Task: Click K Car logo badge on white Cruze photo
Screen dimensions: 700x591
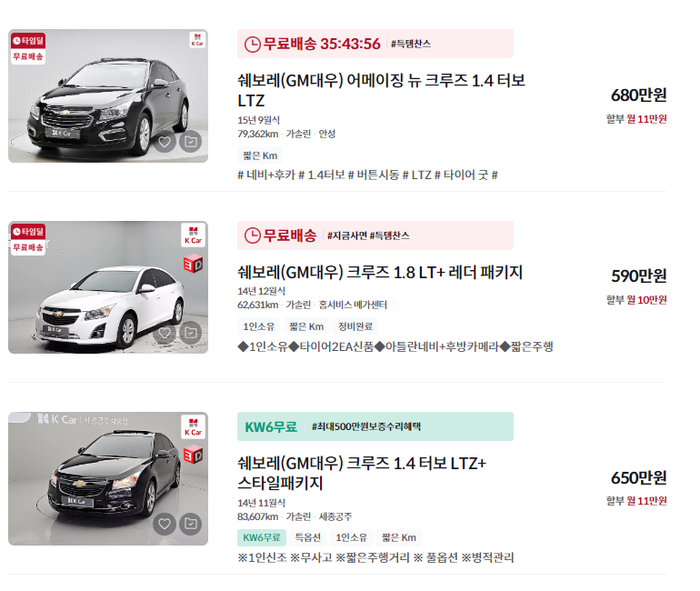Action: tap(194, 235)
